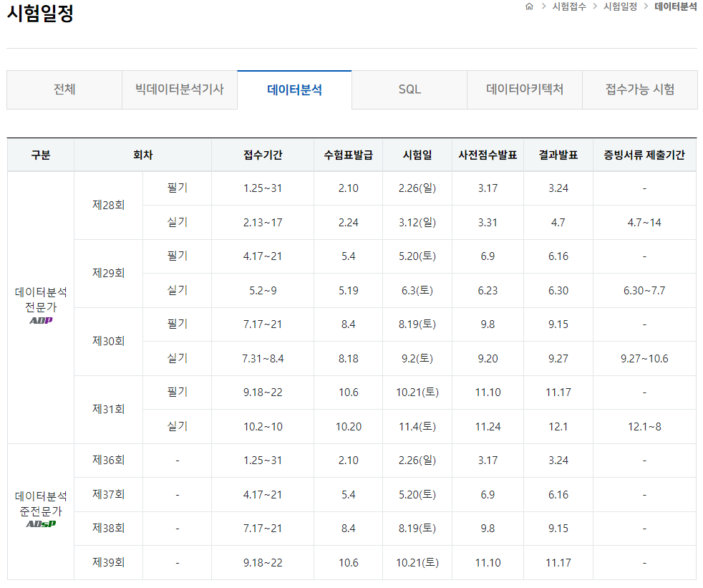
Task: Click the 제38회 row label
Action: pyautogui.click(x=109, y=529)
